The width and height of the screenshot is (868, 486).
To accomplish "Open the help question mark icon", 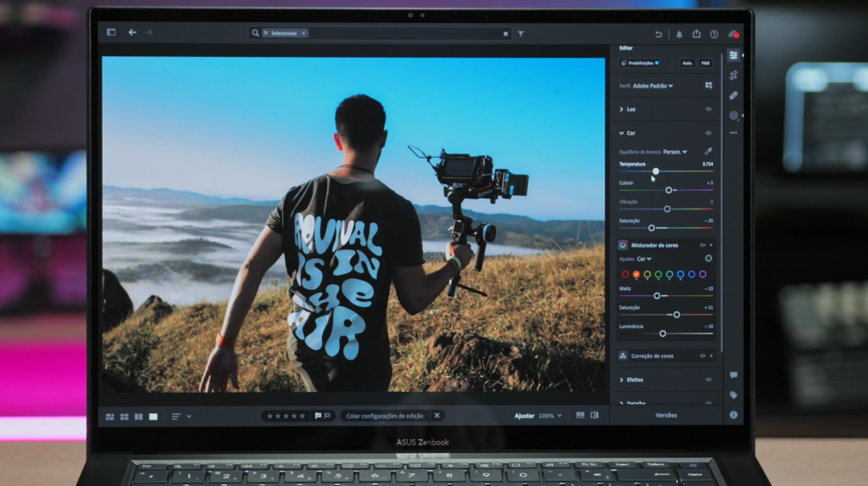I will click(714, 35).
